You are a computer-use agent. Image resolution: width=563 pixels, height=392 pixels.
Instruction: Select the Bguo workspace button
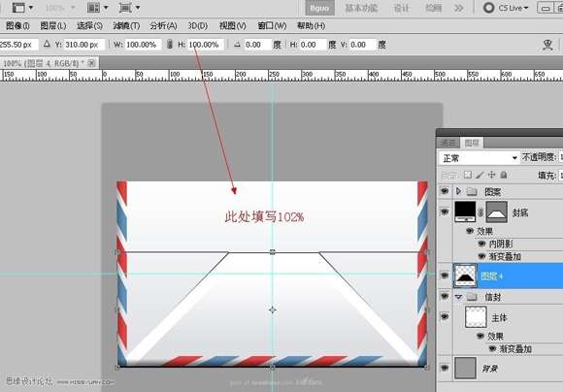(x=319, y=8)
